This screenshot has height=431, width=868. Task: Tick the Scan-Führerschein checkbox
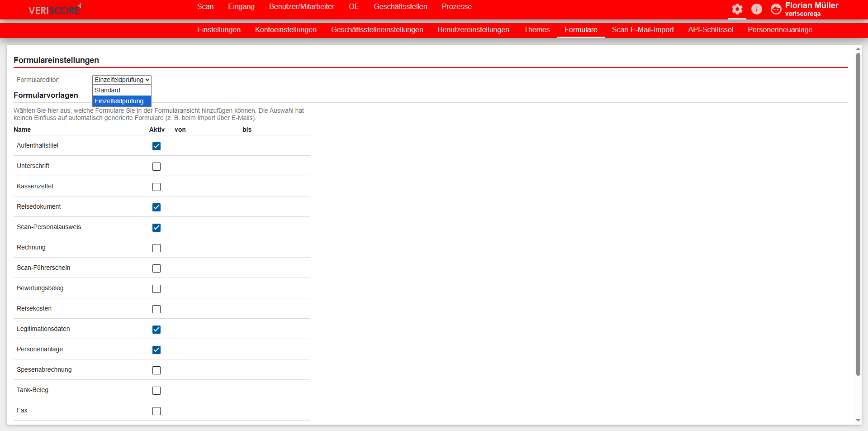point(157,268)
